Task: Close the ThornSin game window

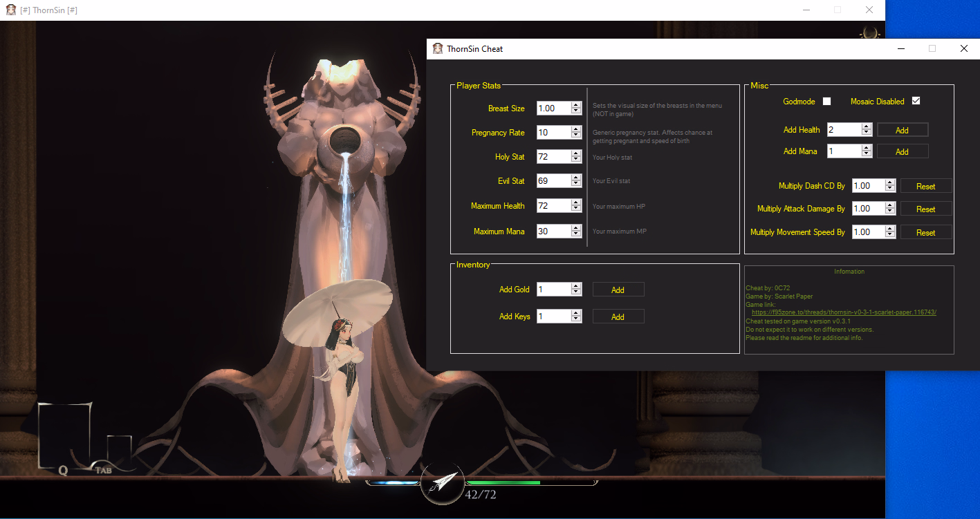Action: 869,10
